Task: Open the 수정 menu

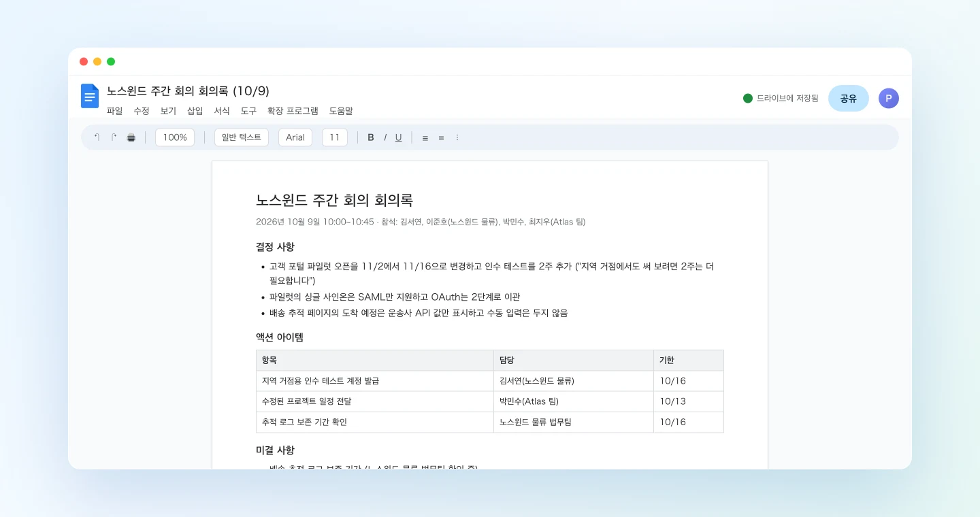Action: point(142,111)
